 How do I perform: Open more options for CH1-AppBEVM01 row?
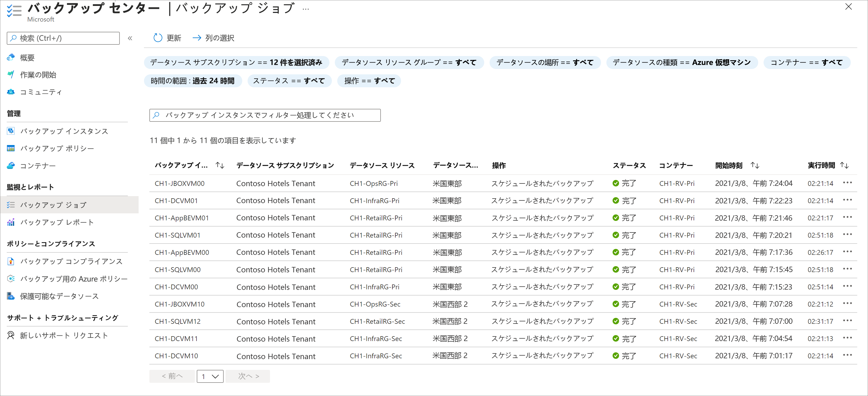[x=847, y=217]
